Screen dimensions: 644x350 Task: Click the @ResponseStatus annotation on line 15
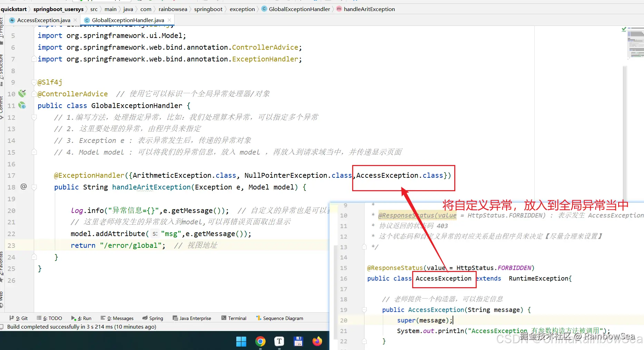pos(395,268)
